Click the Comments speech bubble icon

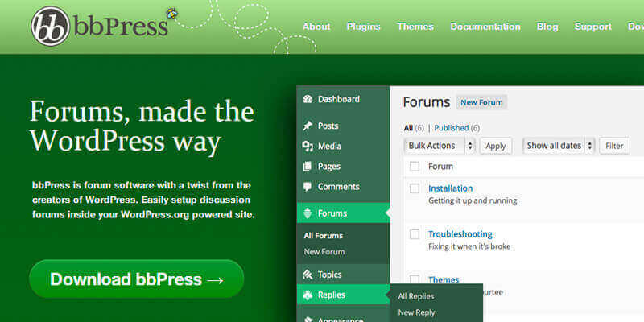coord(307,187)
